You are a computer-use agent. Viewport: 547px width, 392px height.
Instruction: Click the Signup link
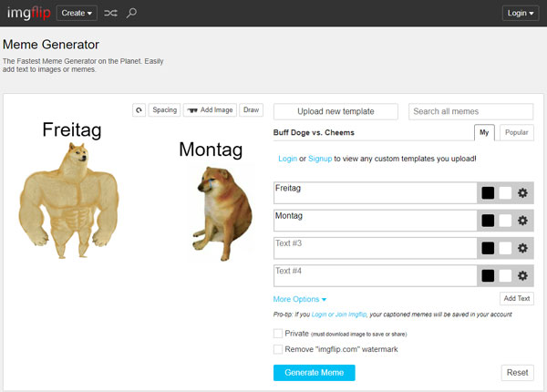(319, 159)
